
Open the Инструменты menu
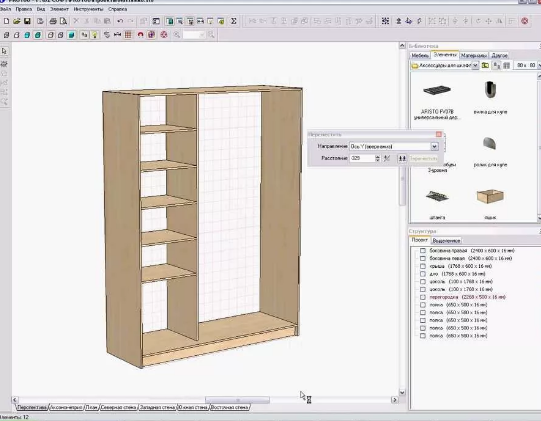point(88,9)
